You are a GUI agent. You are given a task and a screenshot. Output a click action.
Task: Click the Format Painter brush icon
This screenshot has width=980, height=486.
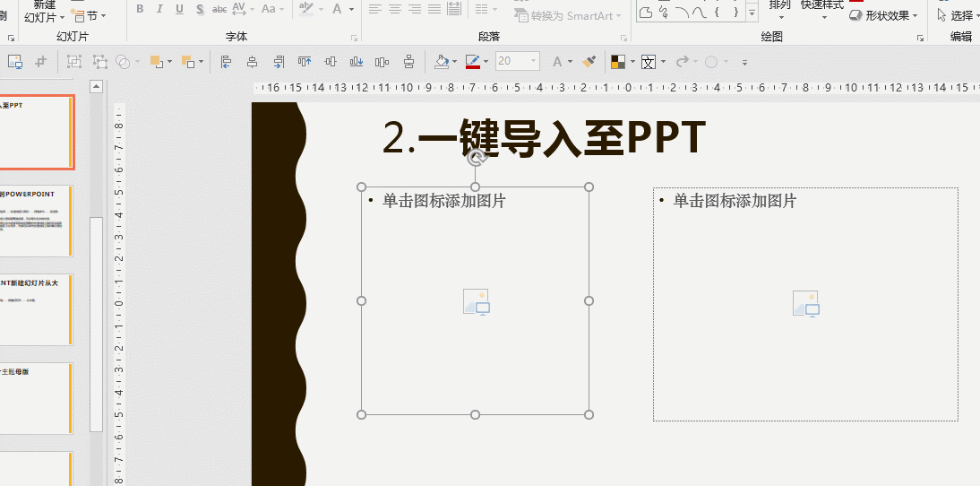[589, 61]
